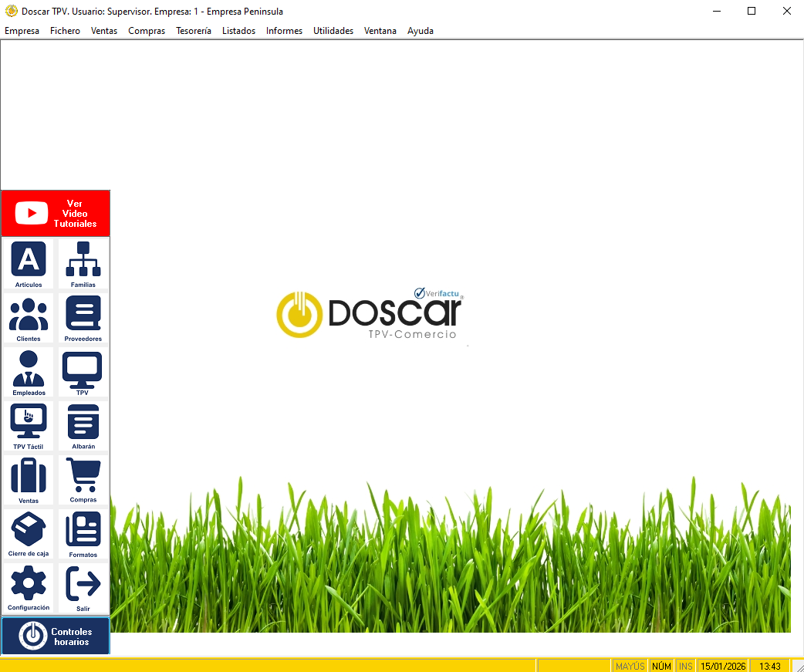
Task: Open the Empleados icon
Action: tap(29, 369)
